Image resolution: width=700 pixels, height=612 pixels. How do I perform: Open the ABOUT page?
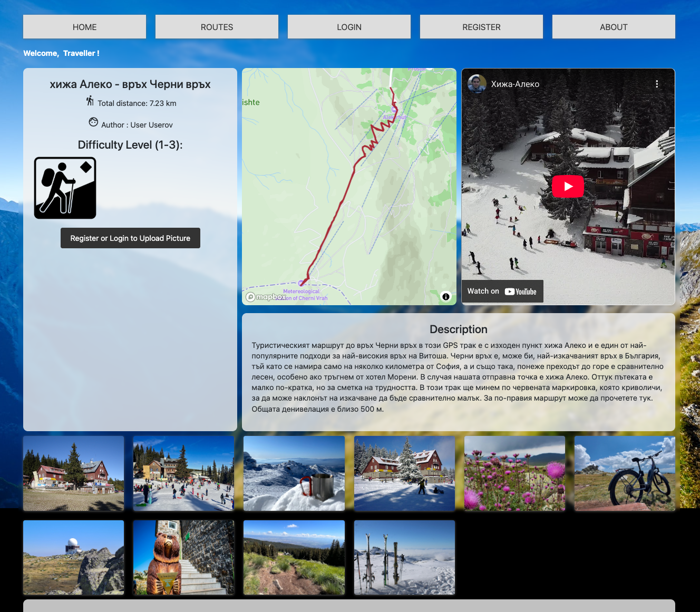click(x=614, y=27)
